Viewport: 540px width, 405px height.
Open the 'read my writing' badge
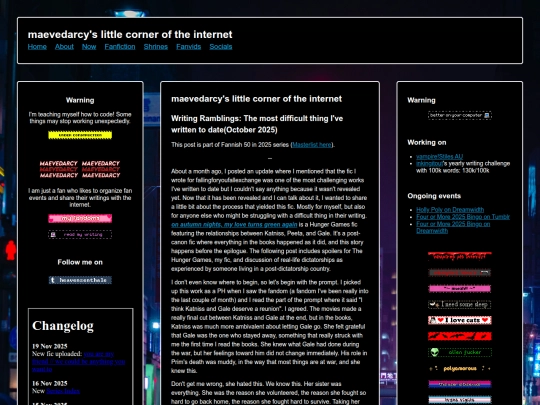point(80,235)
